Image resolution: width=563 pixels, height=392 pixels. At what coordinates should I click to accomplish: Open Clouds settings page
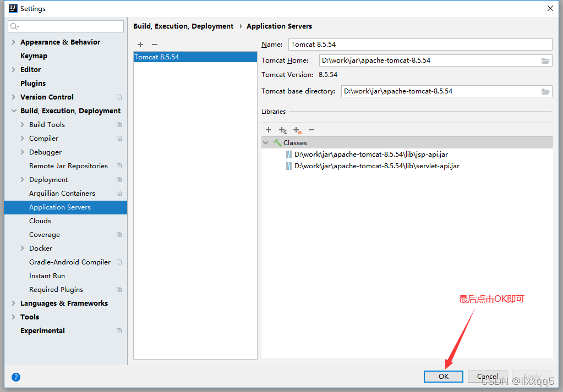[x=40, y=221]
